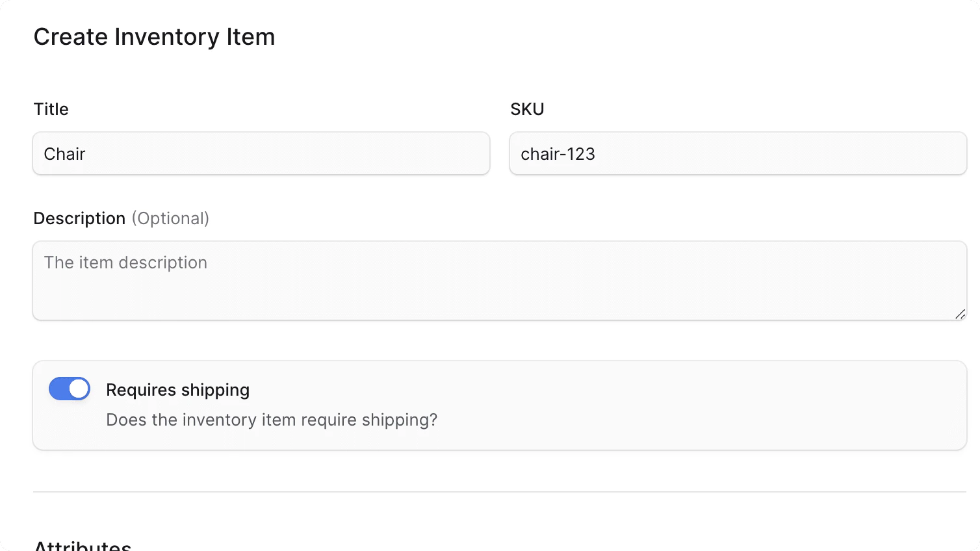Screen dimensions: 980x551
Task: Click the divider line above Attributes
Action: [499, 492]
